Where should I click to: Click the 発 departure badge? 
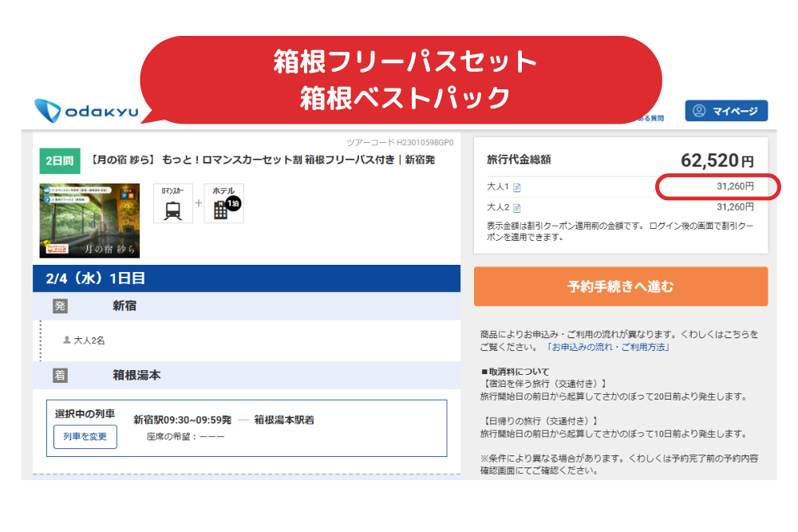pos(60,306)
